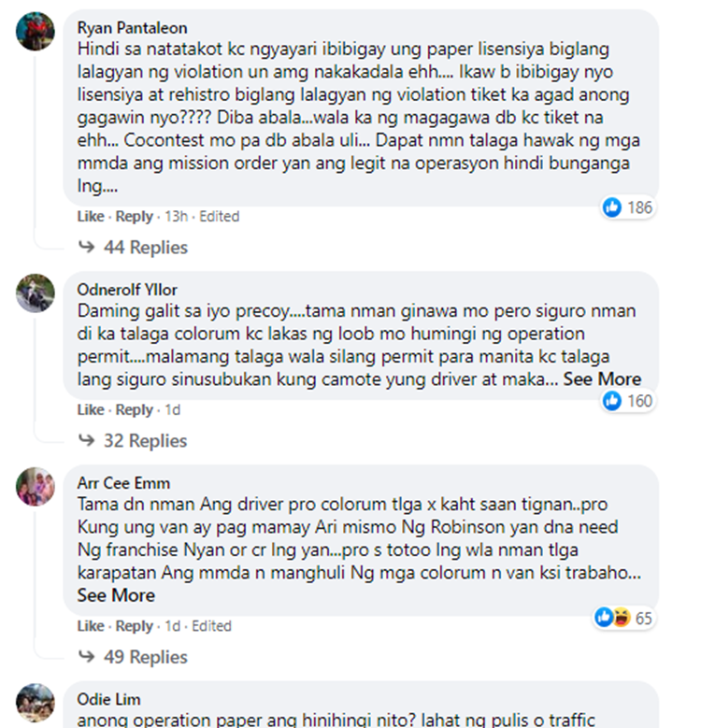This screenshot has height=728, width=701.
Task: Expand Arr Cee Emm comment with See More
Action: tap(116, 595)
